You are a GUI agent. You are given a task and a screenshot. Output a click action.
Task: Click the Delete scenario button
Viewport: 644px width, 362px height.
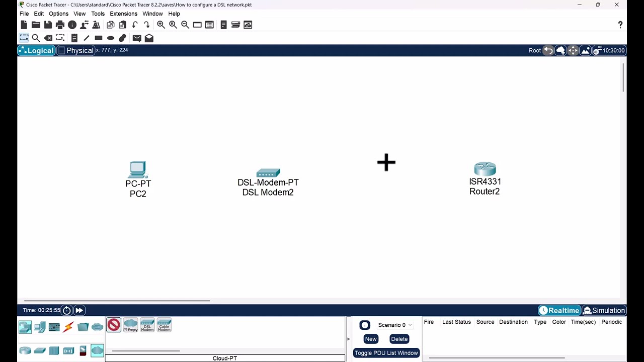tap(399, 339)
